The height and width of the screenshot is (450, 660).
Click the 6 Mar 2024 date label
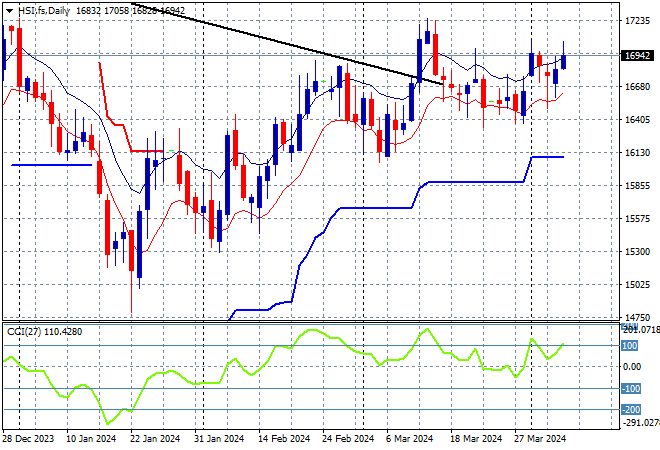point(410,439)
